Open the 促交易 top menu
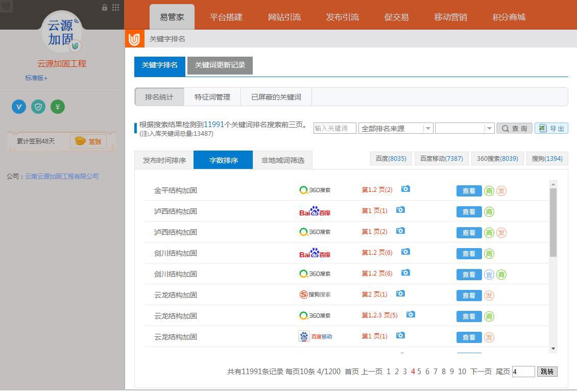This screenshot has width=577, height=392. click(396, 17)
